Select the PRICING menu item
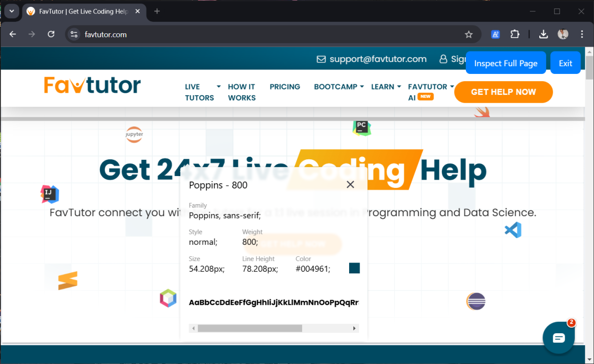The image size is (594, 364). coord(284,87)
